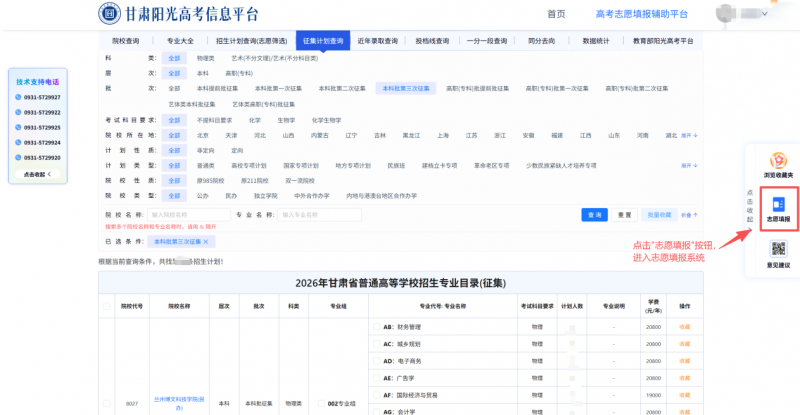
Task: Check the row checkbox for school 8027
Action: point(106,403)
